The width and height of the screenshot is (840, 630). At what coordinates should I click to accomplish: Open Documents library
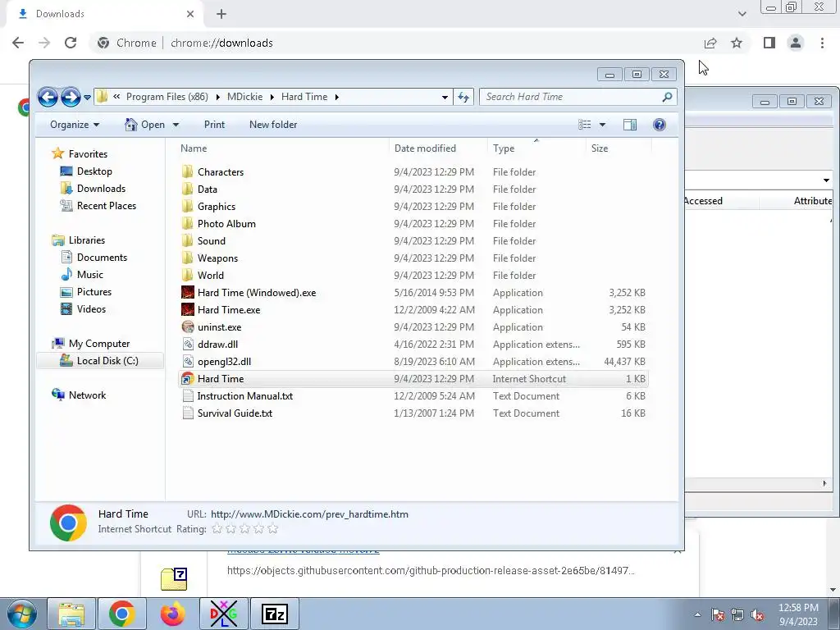[x=102, y=257]
